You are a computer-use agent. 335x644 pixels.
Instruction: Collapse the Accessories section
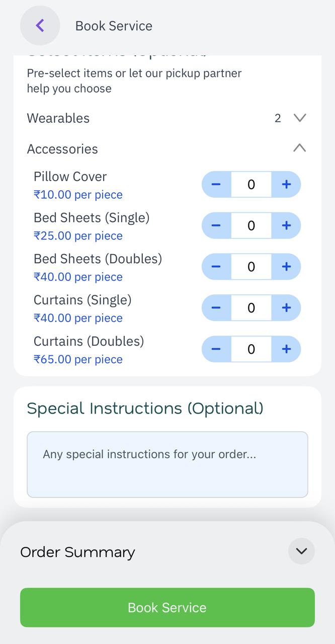299,148
